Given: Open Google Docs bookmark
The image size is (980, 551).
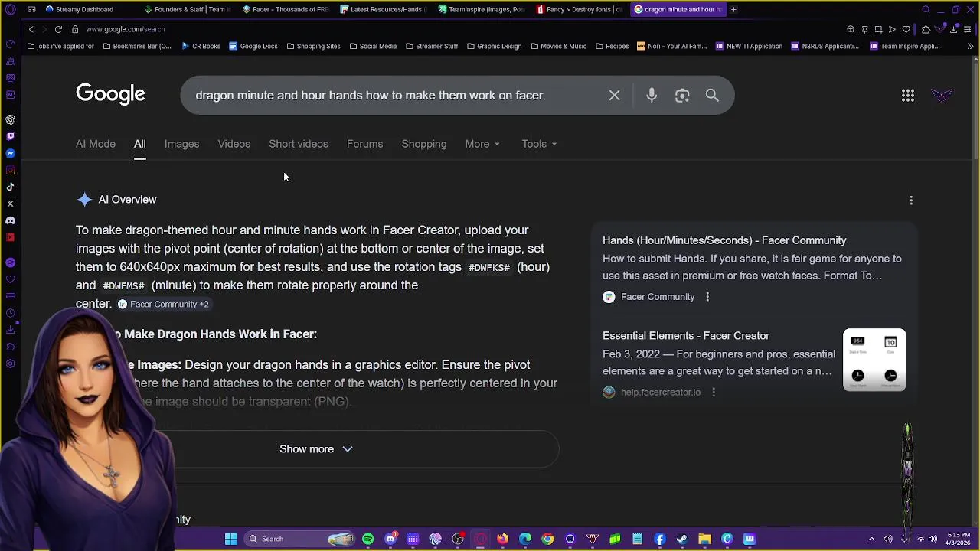Looking at the screenshot, I should (x=253, y=46).
